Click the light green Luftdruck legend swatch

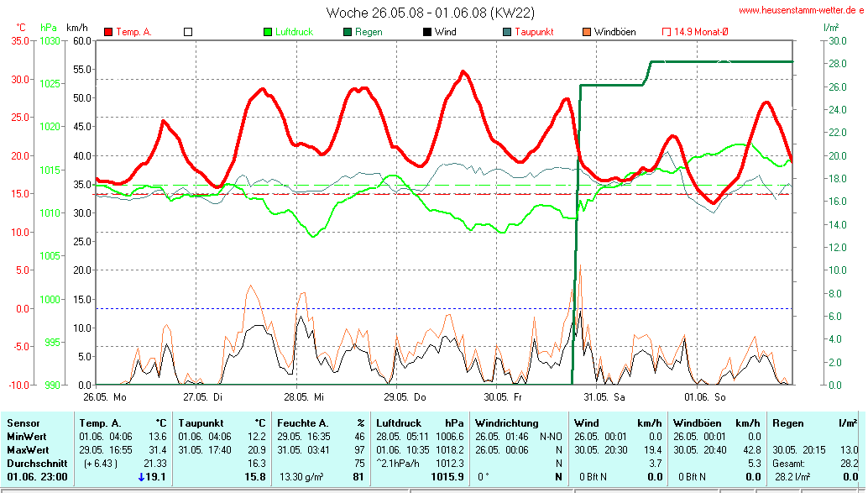(268, 32)
